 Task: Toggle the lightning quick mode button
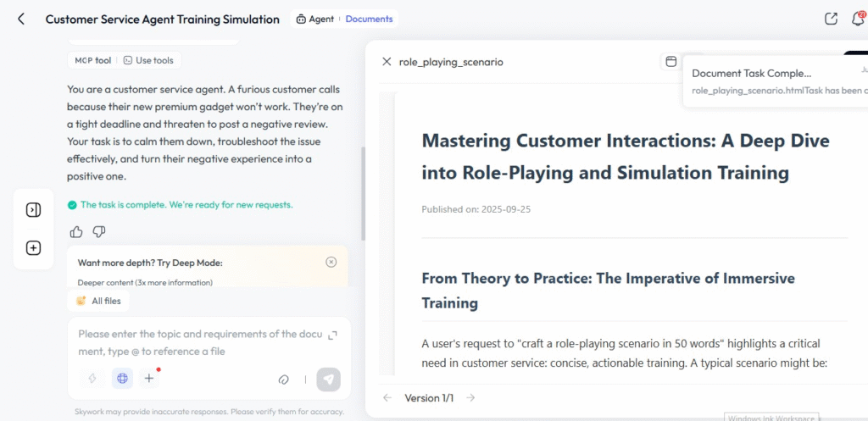click(x=92, y=379)
